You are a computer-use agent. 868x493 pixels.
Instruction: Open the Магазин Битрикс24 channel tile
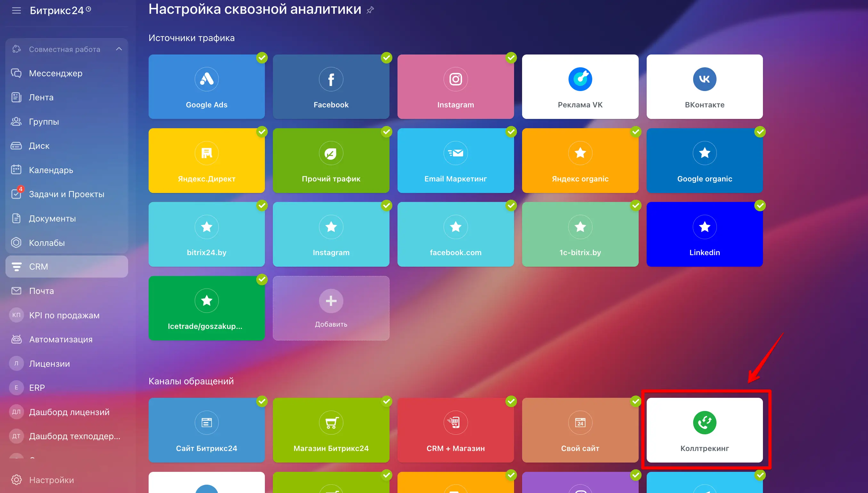(331, 430)
